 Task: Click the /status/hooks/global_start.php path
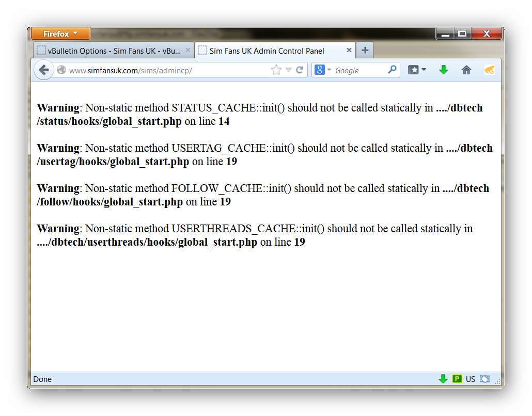click(109, 121)
